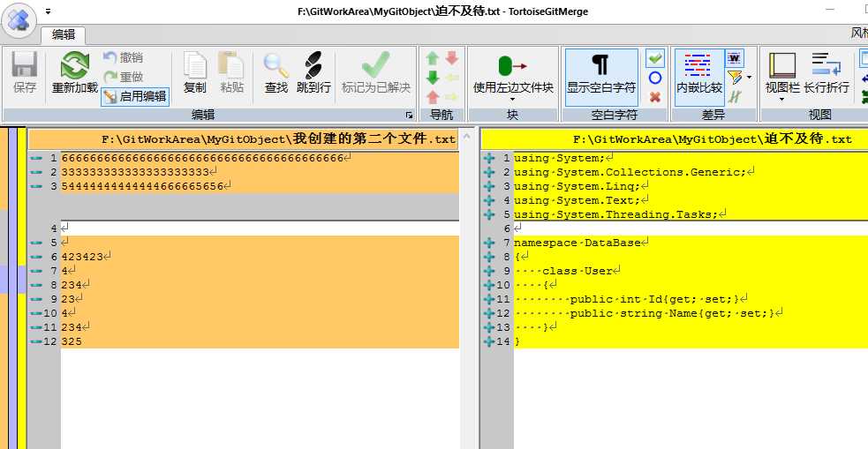Screen dimensions: 868x449
Task: Toggle Wrap long lines (长行折行)
Action: click(x=826, y=73)
